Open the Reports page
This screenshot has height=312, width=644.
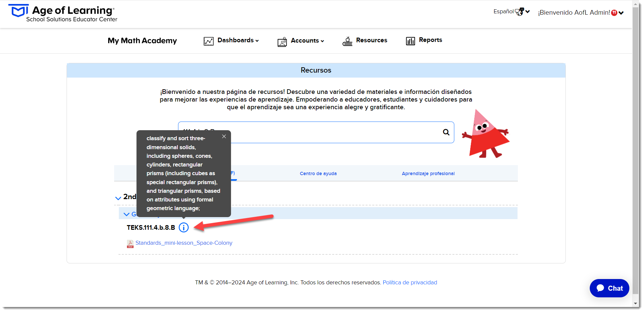pyautogui.click(x=430, y=40)
